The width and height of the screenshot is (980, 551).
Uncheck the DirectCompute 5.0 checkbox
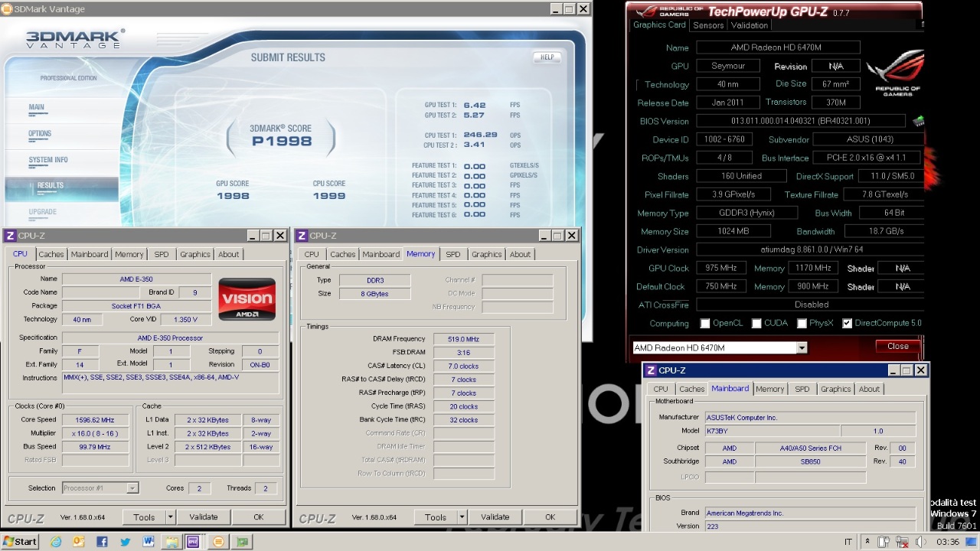tap(847, 324)
